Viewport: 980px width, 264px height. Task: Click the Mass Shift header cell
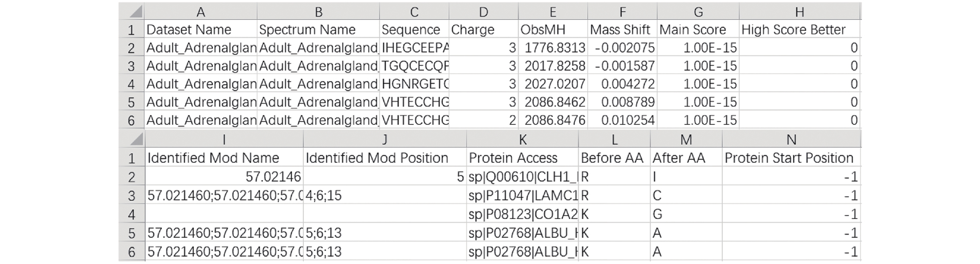622,29
